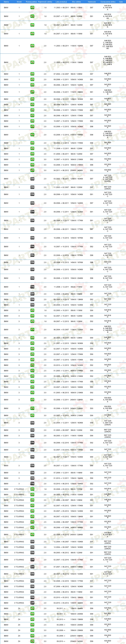Click the diesel ON icon in the 02.2008 -> 02.2010 row
The height and width of the screenshot is (644, 126).
pyautogui.click(x=32, y=581)
